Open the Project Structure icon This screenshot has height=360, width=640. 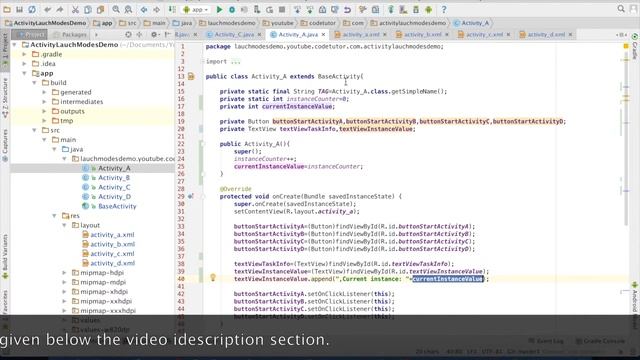pos(376,9)
